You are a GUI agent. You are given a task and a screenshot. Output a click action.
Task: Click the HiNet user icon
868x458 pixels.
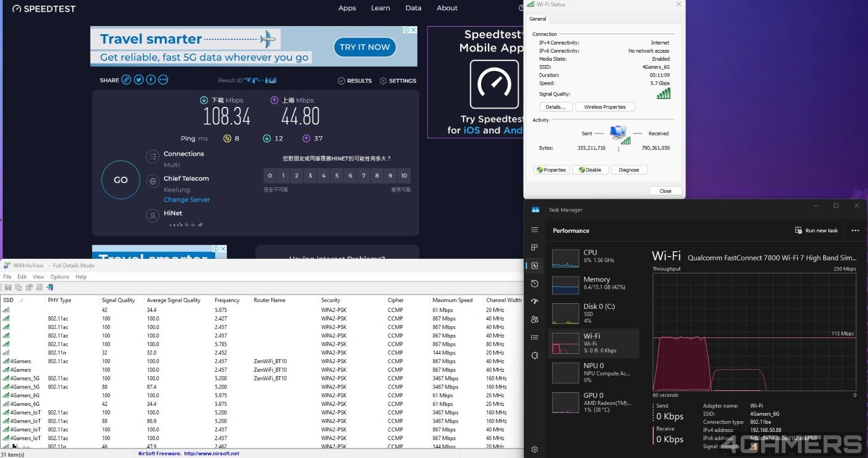tap(152, 216)
